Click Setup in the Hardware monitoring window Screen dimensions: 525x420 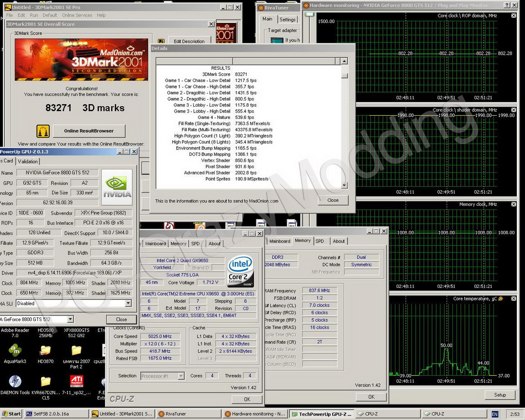(500, 395)
